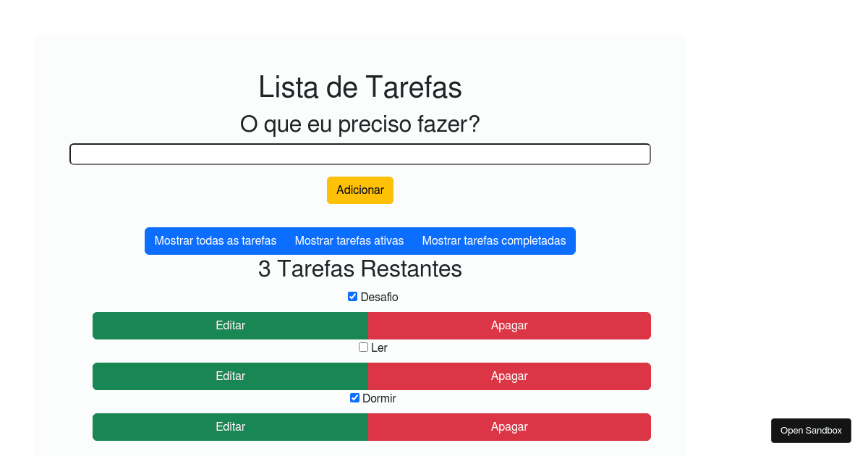The width and height of the screenshot is (868, 456).
Task: Open the sandbox via Open Sandbox button
Action: 811,430
